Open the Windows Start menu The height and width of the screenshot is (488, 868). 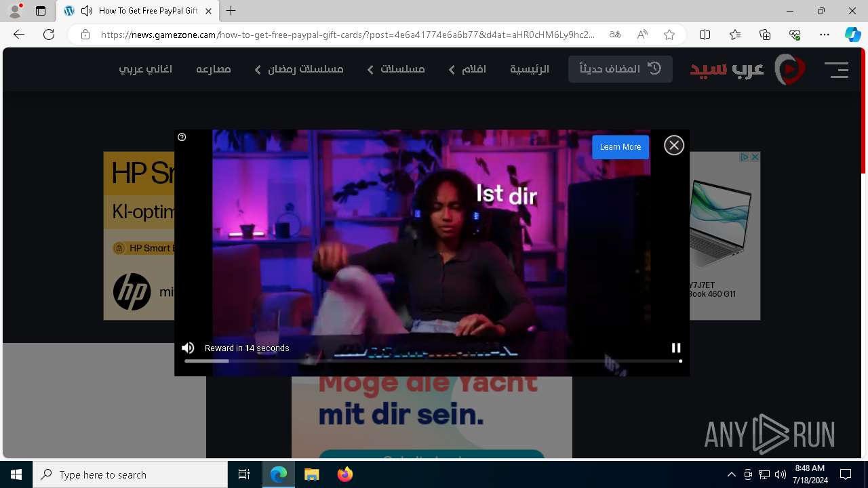pyautogui.click(x=16, y=474)
